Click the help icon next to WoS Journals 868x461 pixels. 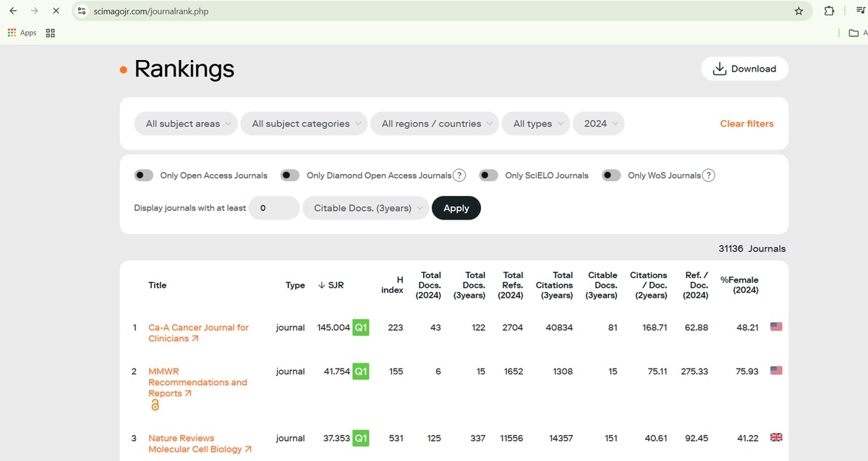[709, 175]
